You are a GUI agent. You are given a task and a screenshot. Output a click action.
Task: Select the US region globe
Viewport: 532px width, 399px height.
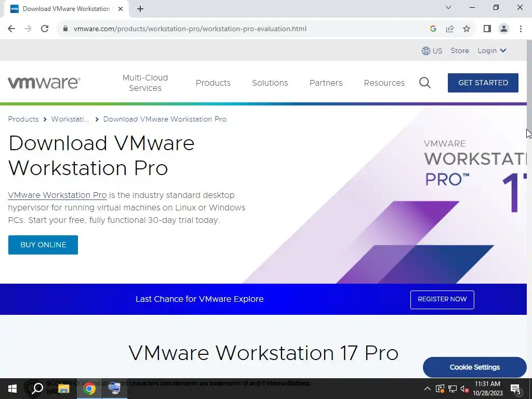(432, 51)
